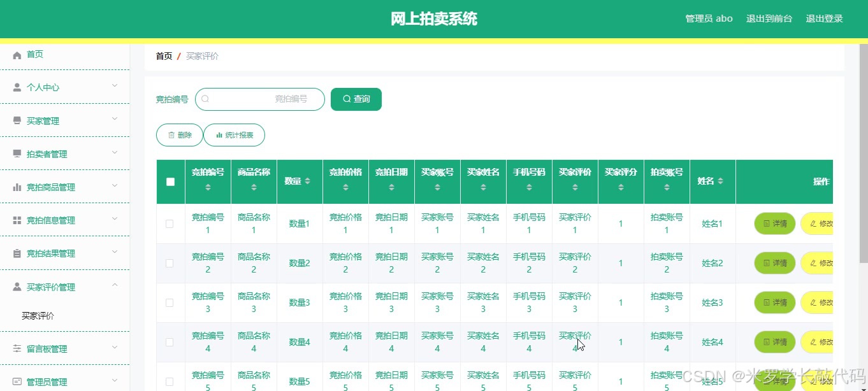This screenshot has width=868, height=391.
Task: Click the monitor icon beside 拍卖者管理
Action: tap(16, 153)
